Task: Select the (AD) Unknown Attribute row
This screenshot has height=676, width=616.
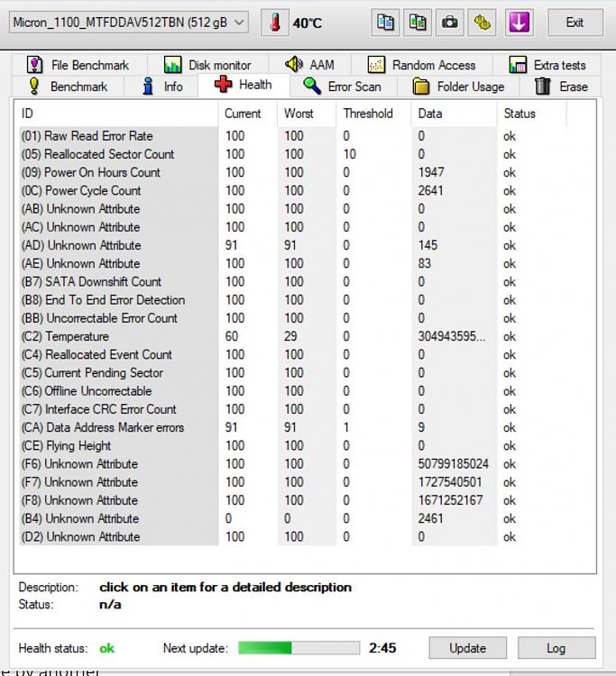Action: [x=292, y=245]
